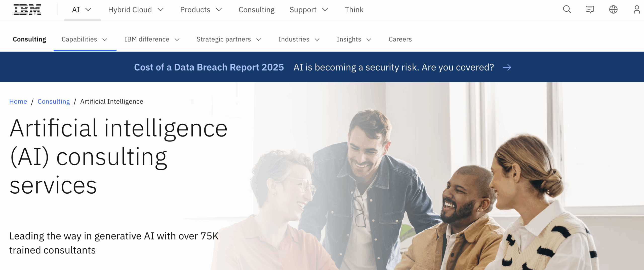644x270 pixels.
Task: Open Cost of a Data Breach Report 2025
Action: click(209, 67)
